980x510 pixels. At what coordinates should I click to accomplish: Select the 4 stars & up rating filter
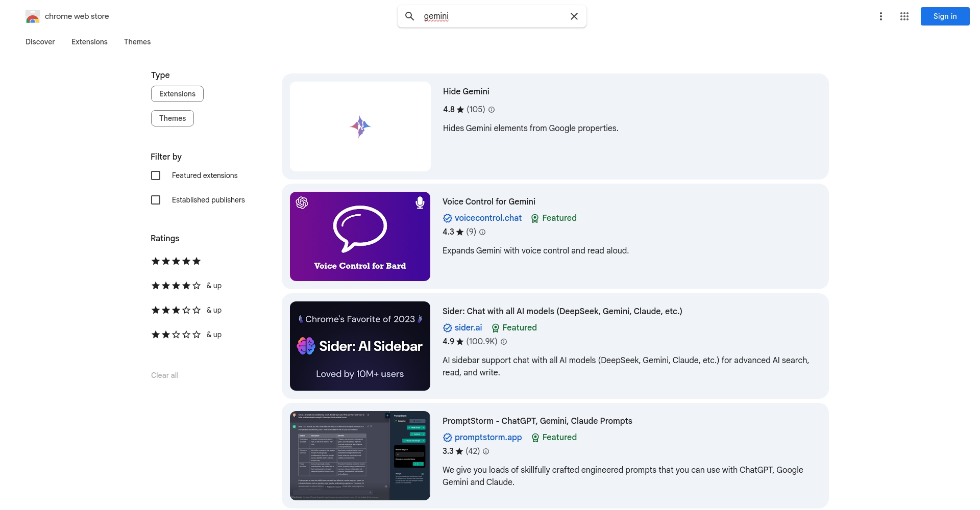pyautogui.click(x=186, y=286)
